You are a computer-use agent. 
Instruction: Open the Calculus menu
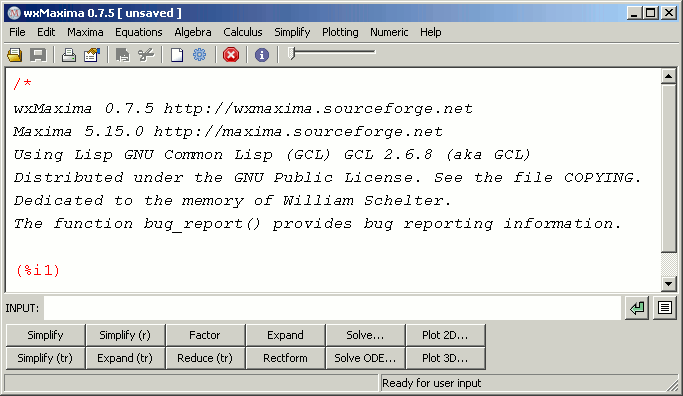[x=243, y=32]
